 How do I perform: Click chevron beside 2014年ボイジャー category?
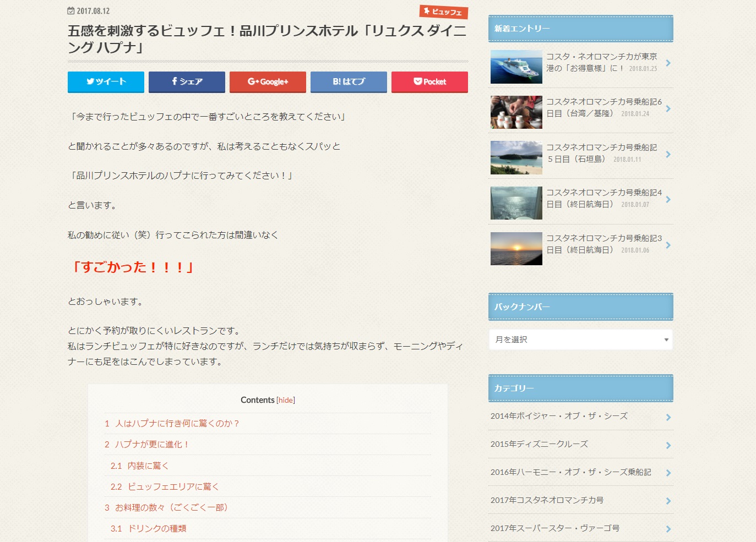(668, 417)
